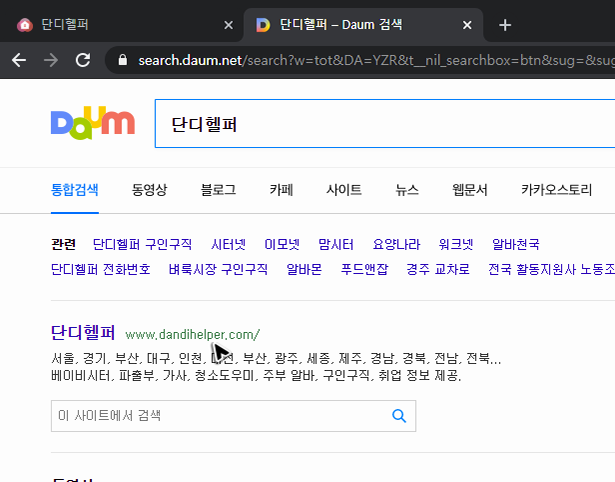The image size is (615, 482).
Task: Open the 뉴스 search tab
Action: [407, 190]
